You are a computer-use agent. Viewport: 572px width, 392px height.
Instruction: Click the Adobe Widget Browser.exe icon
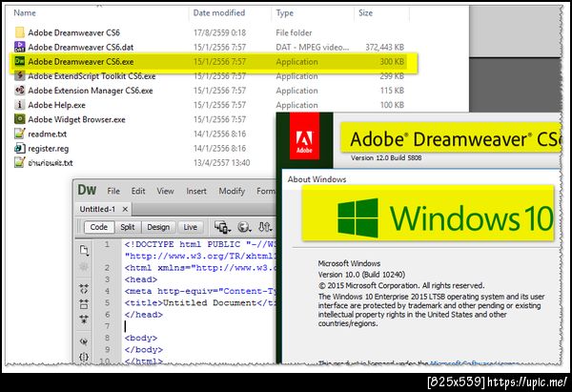[x=19, y=119]
